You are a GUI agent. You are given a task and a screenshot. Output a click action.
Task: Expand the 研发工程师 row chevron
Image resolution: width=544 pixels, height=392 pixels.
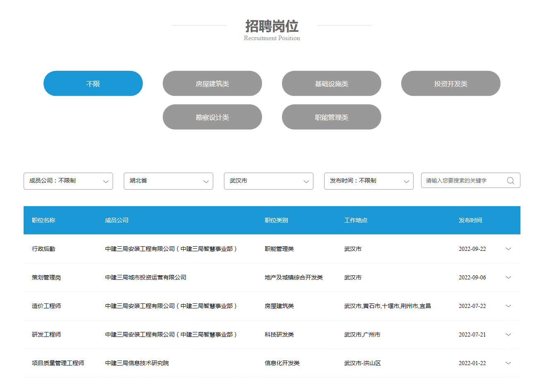[x=508, y=334]
